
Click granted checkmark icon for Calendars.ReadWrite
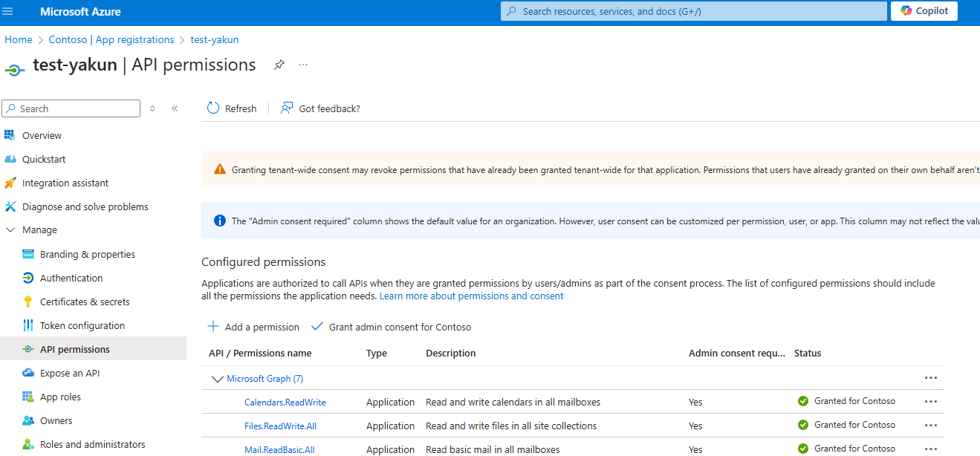coord(802,401)
